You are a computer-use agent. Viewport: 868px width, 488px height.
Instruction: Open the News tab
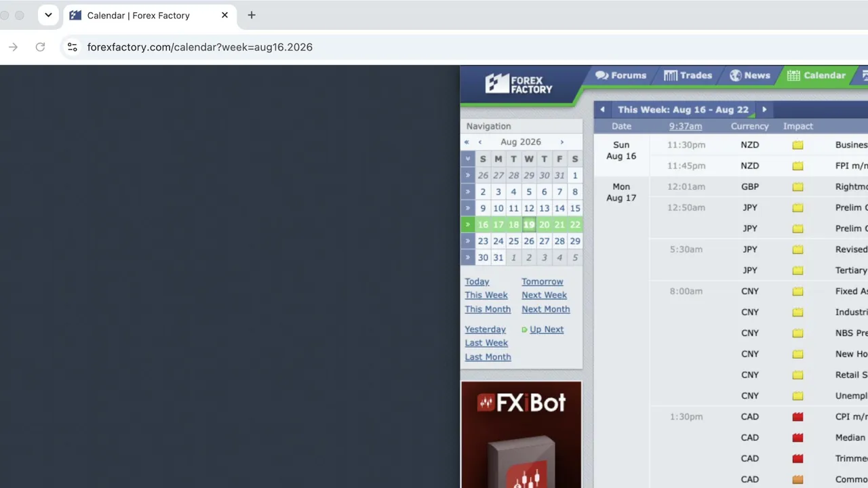point(749,75)
